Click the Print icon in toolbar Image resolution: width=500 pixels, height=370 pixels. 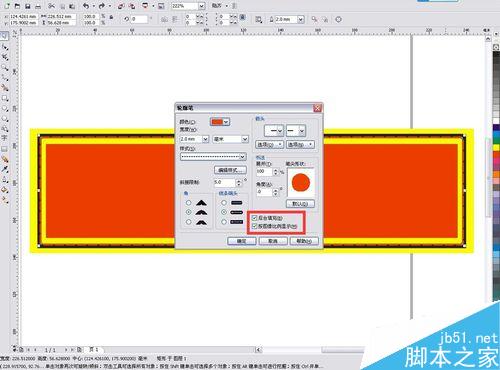pos(38,6)
